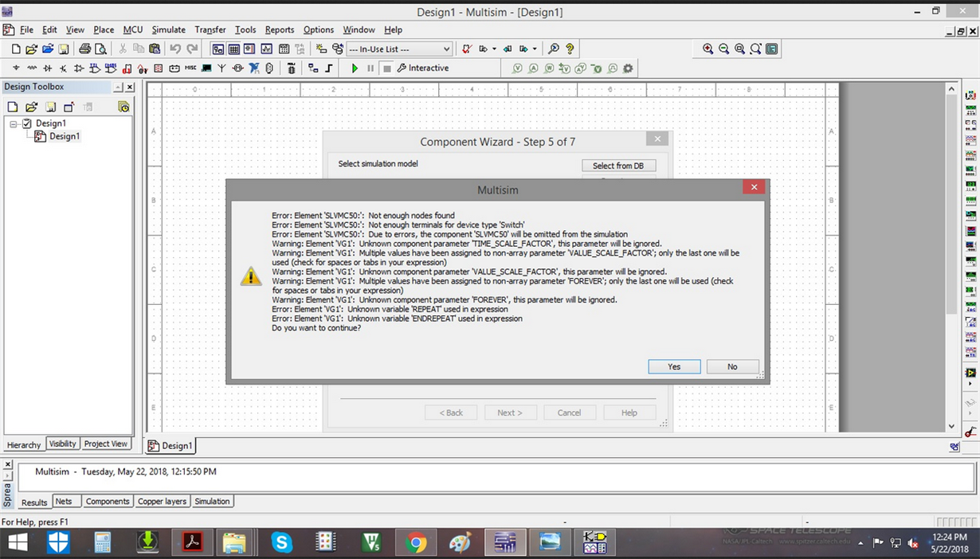Viewport: 980px width, 559px height.
Task: Switch to the Components tab in spreadsheet
Action: pos(108,502)
